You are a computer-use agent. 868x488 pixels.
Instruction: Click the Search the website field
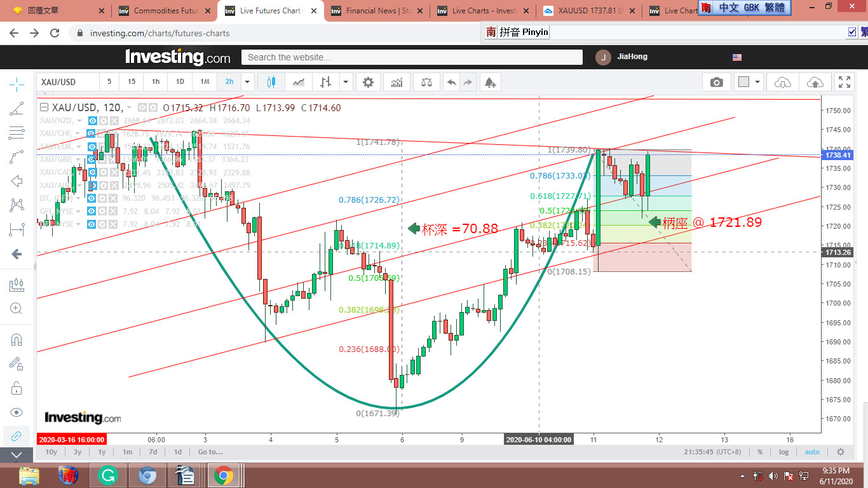click(412, 57)
